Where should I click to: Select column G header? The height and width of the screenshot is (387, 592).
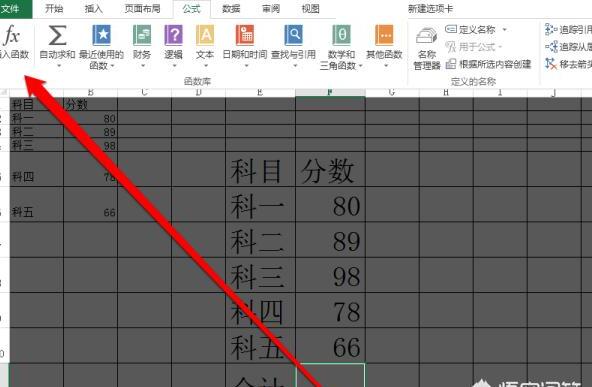pyautogui.click(x=392, y=93)
